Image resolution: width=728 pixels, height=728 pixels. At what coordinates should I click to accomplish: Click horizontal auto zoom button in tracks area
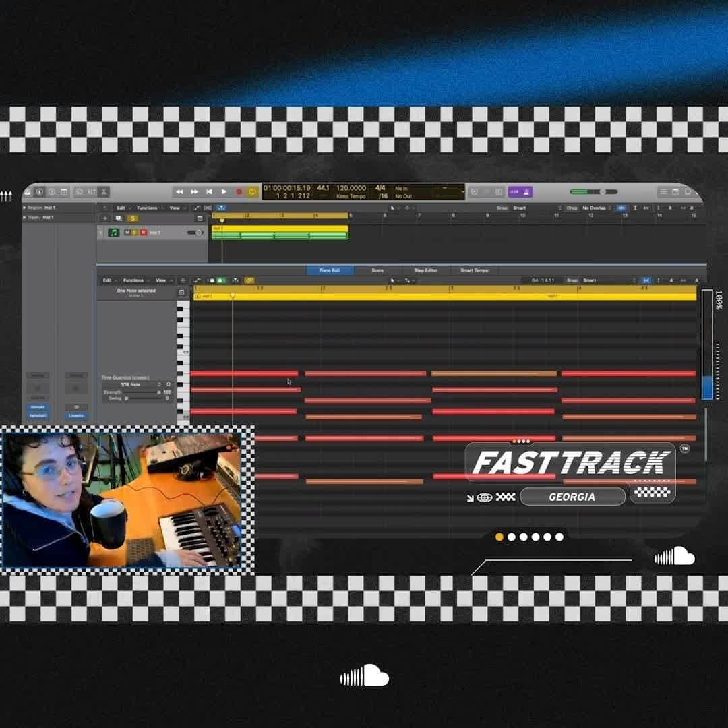click(x=646, y=208)
